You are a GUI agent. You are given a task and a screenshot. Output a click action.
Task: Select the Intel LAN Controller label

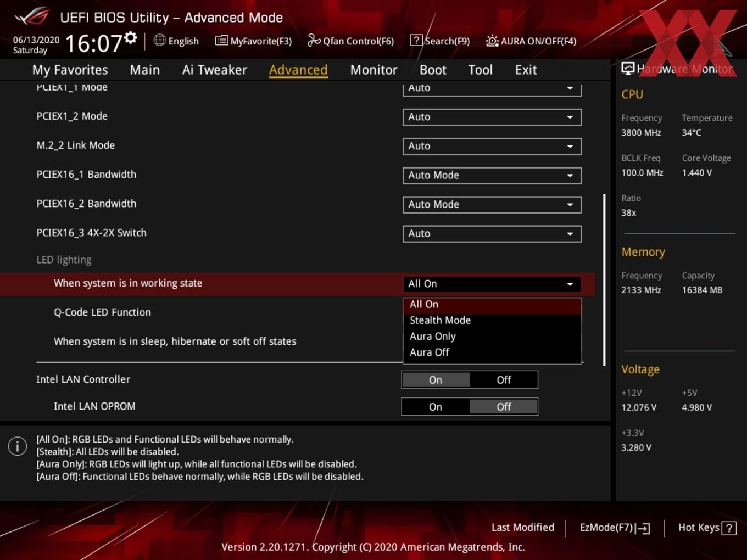(x=83, y=379)
